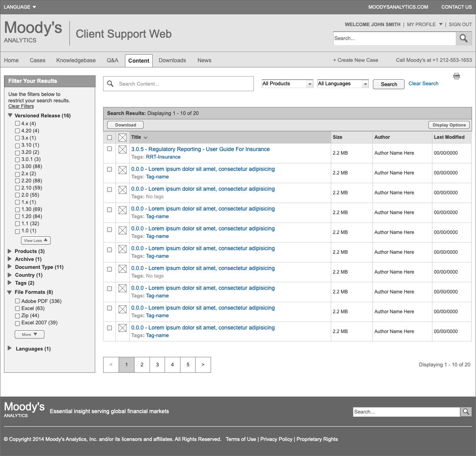Go to page 3 of search results

(157, 364)
